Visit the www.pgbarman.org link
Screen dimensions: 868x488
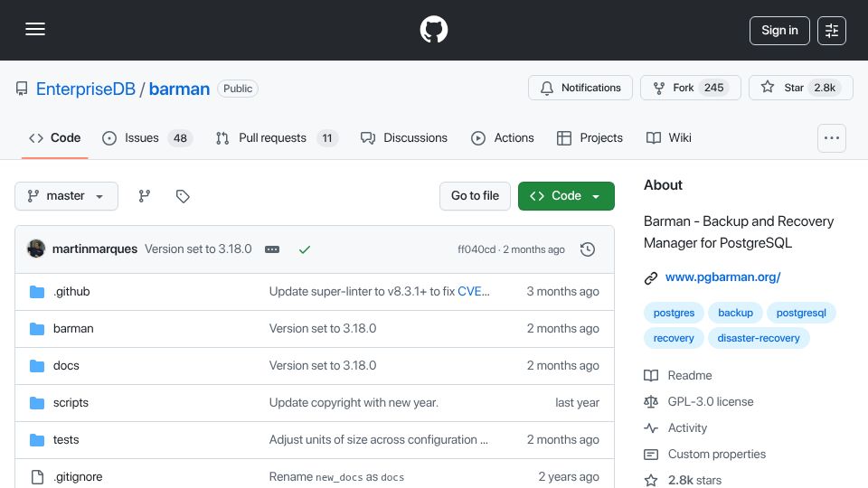(x=723, y=277)
